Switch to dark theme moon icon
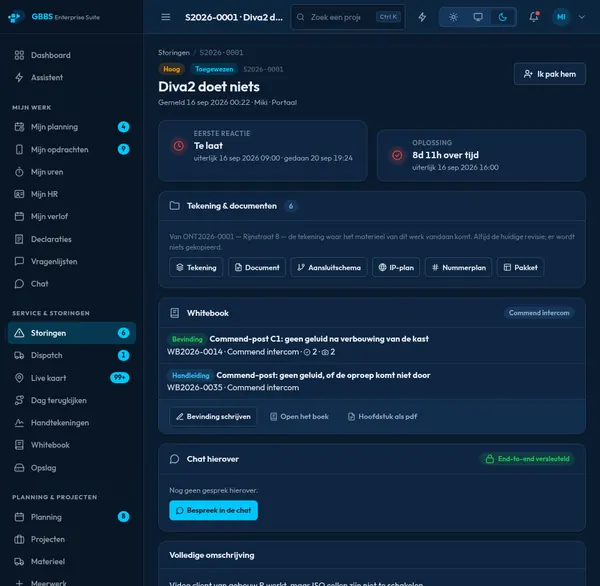This screenshot has width=600, height=586. (502, 17)
